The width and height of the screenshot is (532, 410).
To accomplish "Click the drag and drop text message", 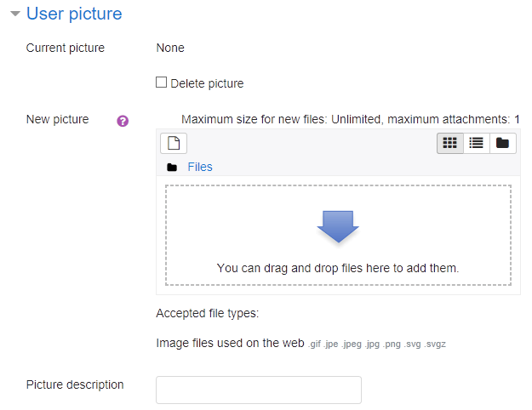I will click(338, 268).
